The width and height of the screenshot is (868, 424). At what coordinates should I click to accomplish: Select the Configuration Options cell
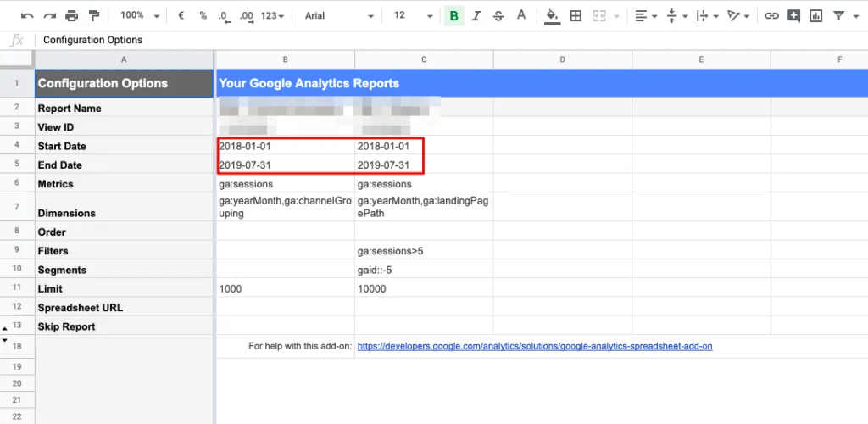pyautogui.click(x=124, y=84)
